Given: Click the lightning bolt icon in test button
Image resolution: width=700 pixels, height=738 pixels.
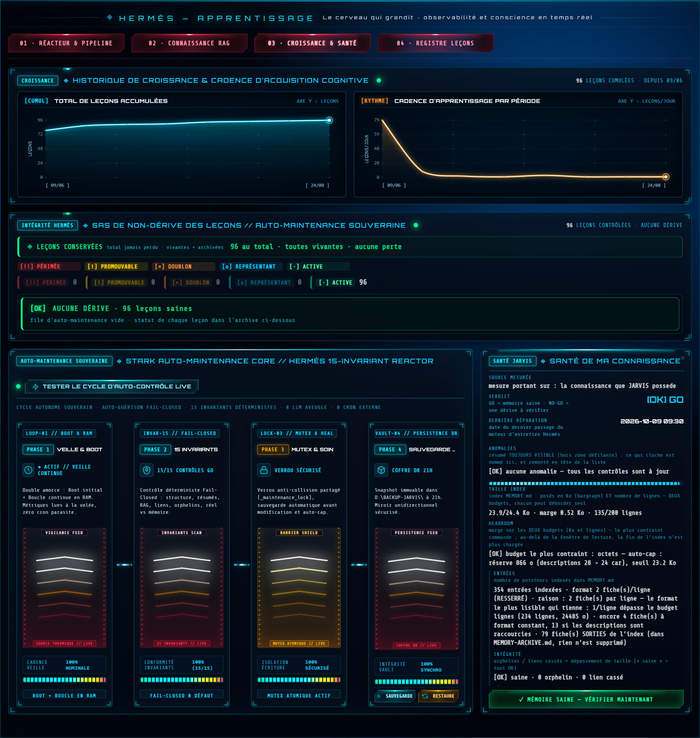Looking at the screenshot, I should [36, 386].
